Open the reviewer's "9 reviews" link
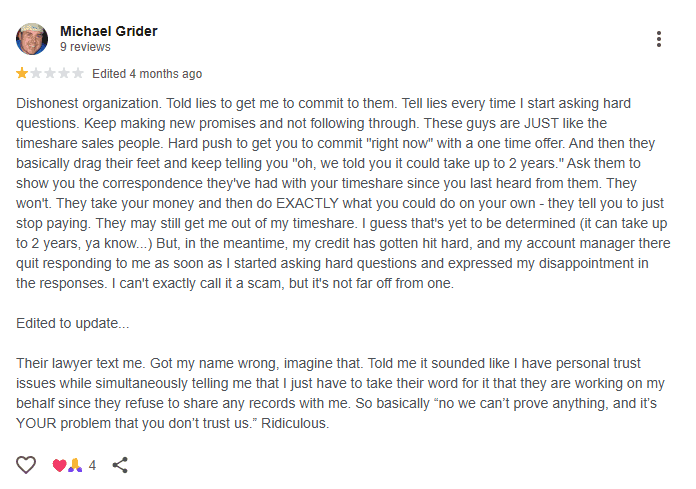Viewport: 696px width, 489px height. pyautogui.click(x=84, y=47)
